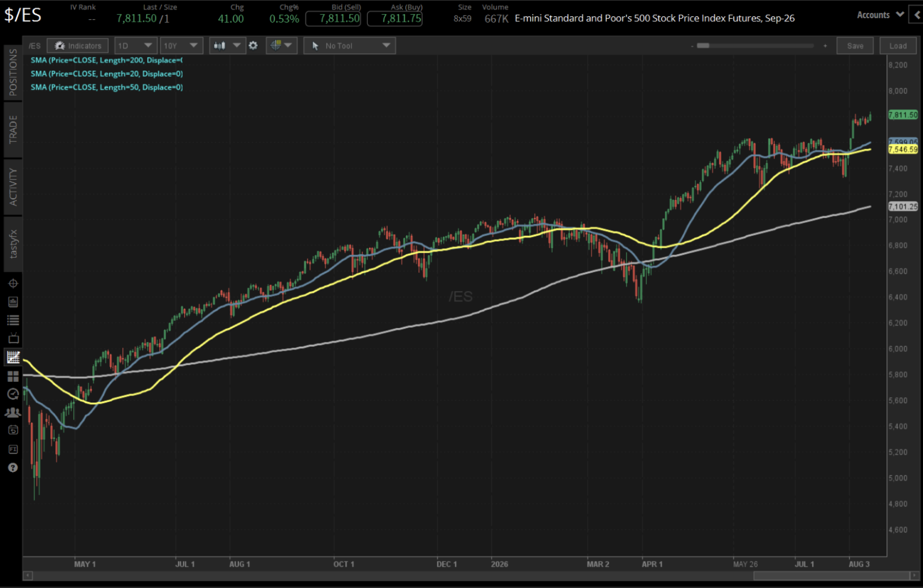Viewport: 923px width, 588px height.
Task: Click the 7,811.50 current price axis label
Action: click(x=903, y=115)
